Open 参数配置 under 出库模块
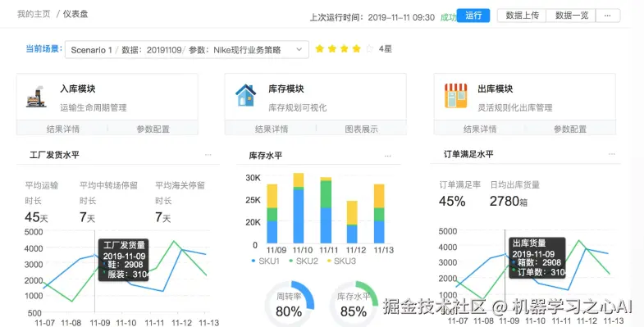Image resolution: width=644 pixels, height=327 pixels. point(569,129)
